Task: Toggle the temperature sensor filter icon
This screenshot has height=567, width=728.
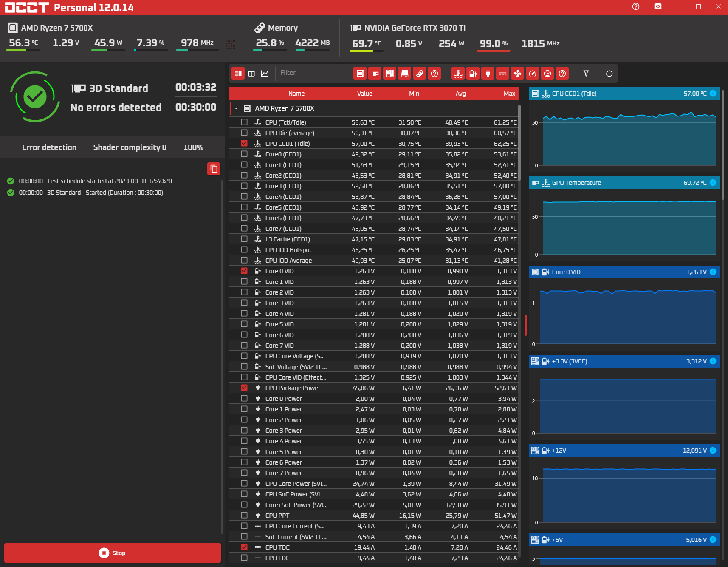Action: click(458, 74)
